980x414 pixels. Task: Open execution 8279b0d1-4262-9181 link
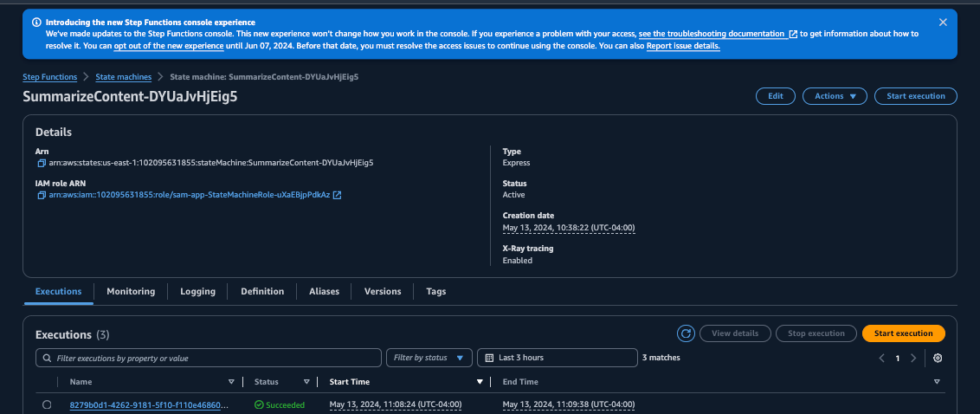pyautogui.click(x=149, y=404)
